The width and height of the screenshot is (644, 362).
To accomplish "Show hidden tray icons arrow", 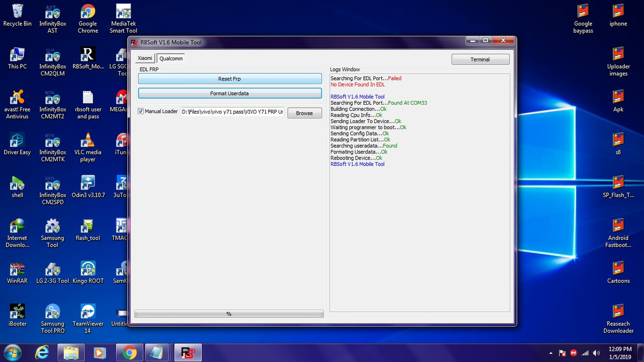I will coord(551,353).
